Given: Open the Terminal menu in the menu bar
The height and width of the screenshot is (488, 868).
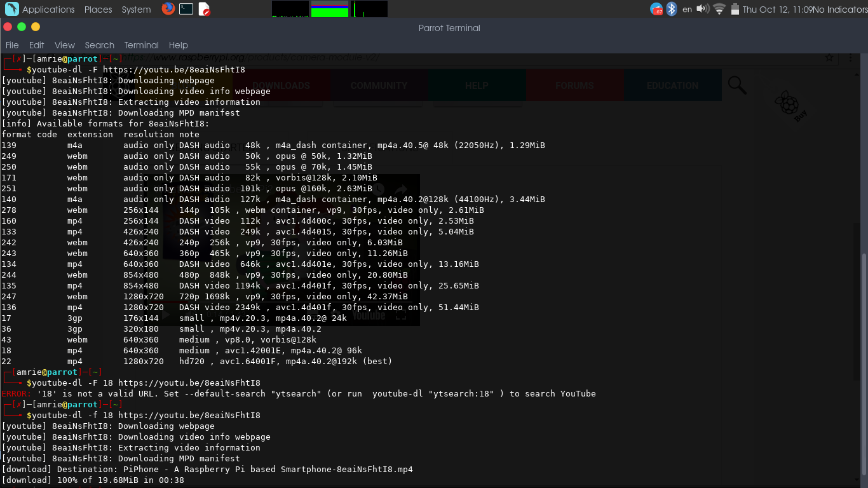Looking at the screenshot, I should pyautogui.click(x=141, y=45).
